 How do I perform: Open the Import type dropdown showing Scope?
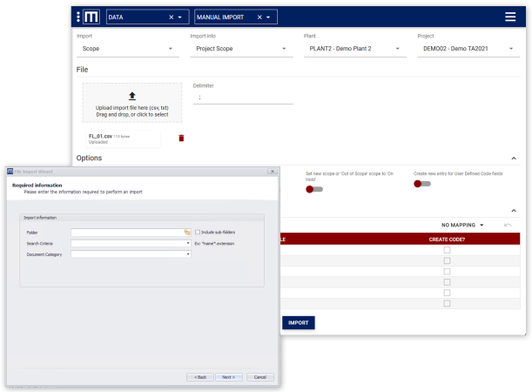129,50
